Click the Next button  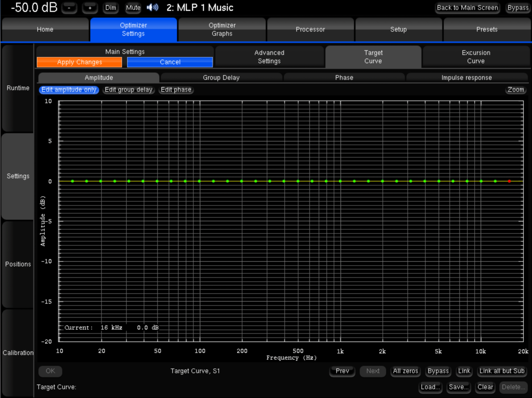pos(373,371)
